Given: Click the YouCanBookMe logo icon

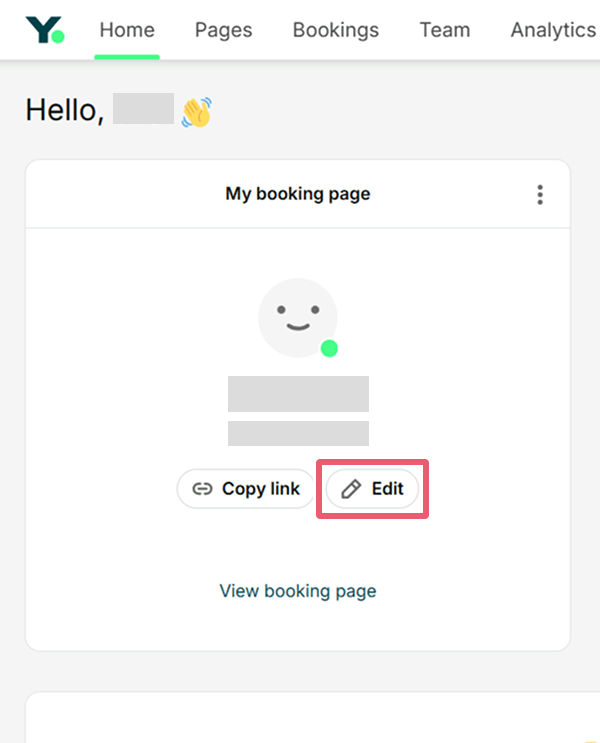Looking at the screenshot, I should click(x=45, y=29).
